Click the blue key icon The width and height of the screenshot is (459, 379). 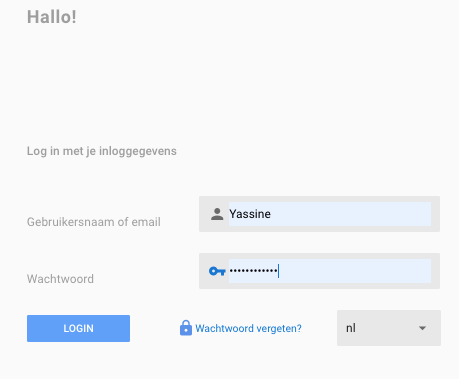(x=217, y=271)
